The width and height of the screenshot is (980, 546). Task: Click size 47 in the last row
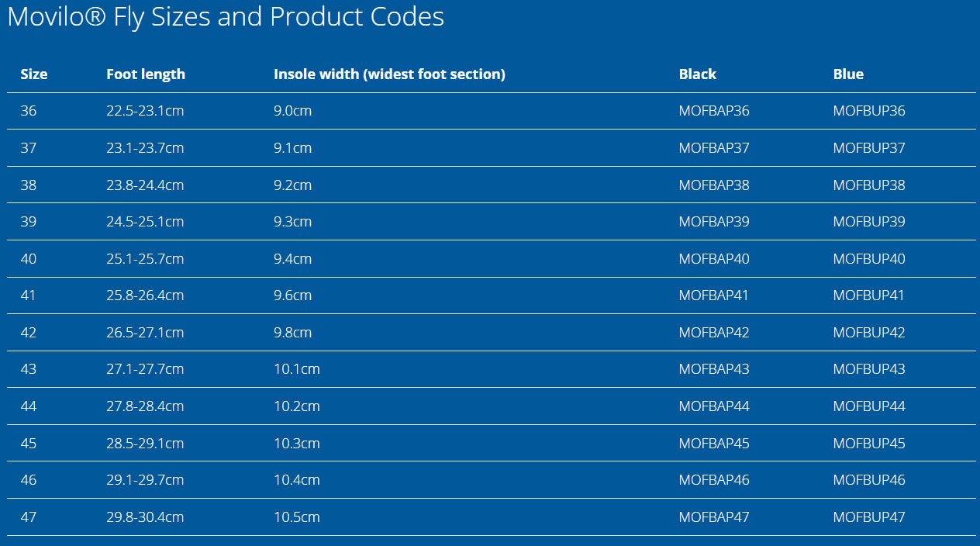29,517
